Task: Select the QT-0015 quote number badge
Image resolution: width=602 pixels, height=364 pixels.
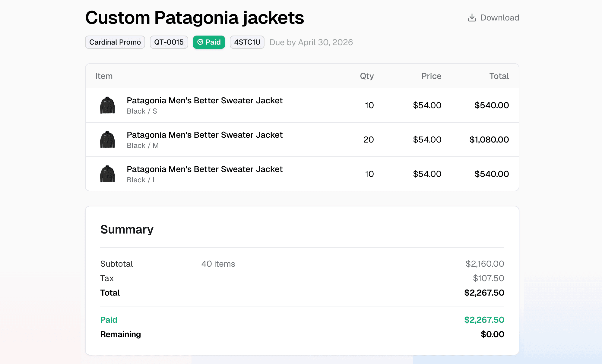Action: click(169, 42)
